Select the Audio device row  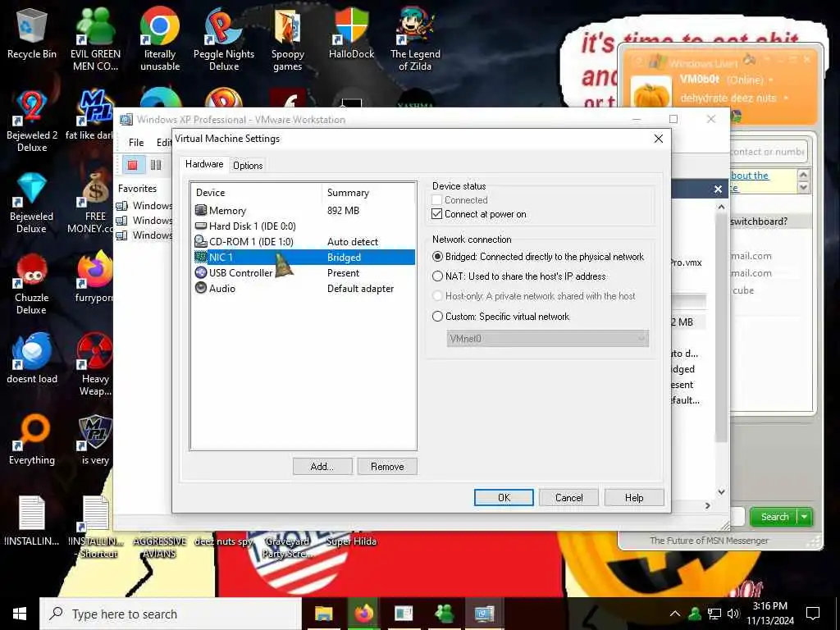click(x=304, y=288)
